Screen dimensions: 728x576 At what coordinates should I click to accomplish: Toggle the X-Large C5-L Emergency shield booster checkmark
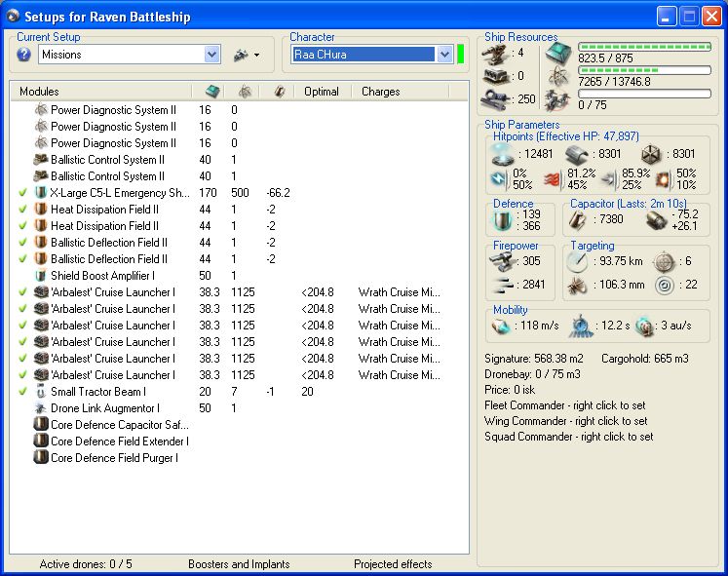pyautogui.click(x=22, y=193)
